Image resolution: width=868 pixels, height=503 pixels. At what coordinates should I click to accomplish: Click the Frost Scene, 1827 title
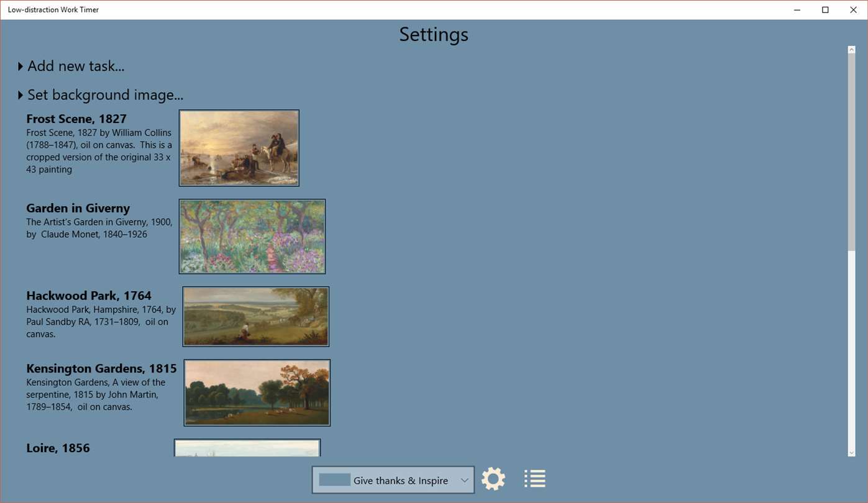76,119
